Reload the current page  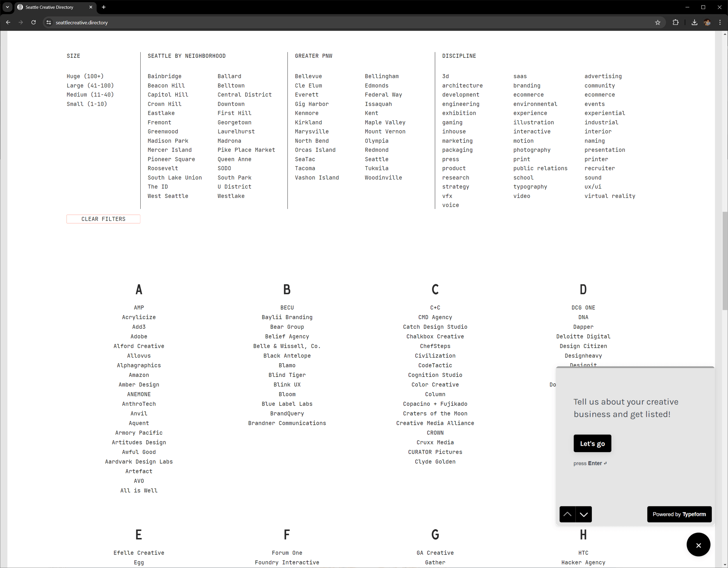point(33,22)
